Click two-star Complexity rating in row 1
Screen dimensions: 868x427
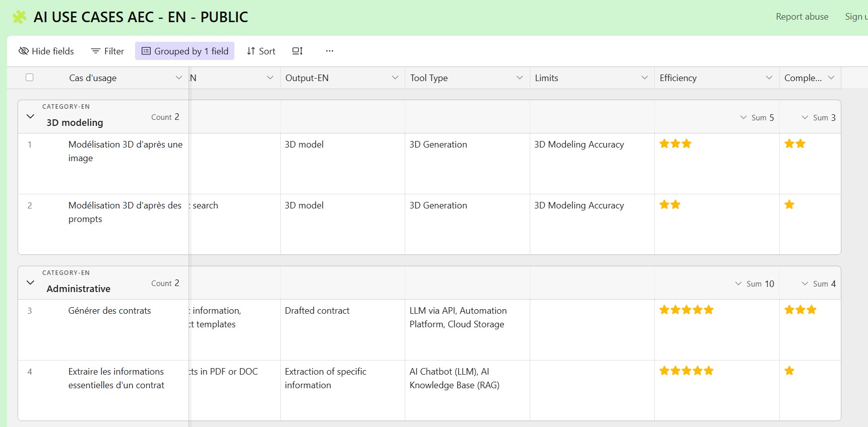coord(795,144)
